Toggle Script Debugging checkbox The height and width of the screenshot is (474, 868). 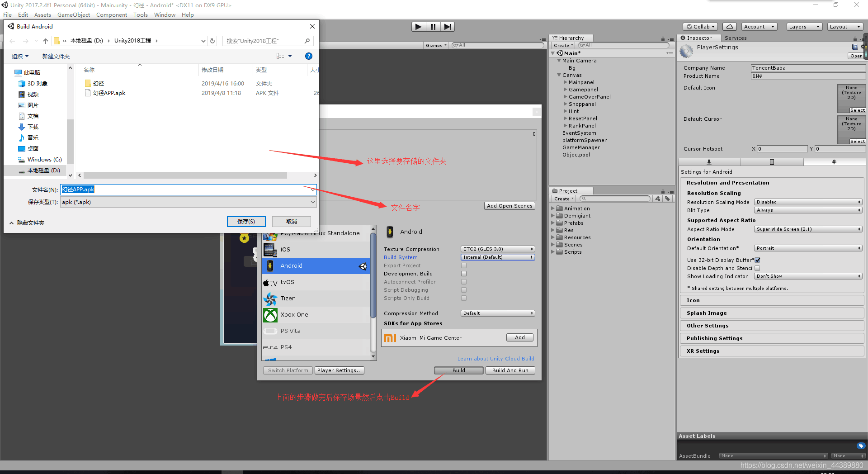point(464,290)
